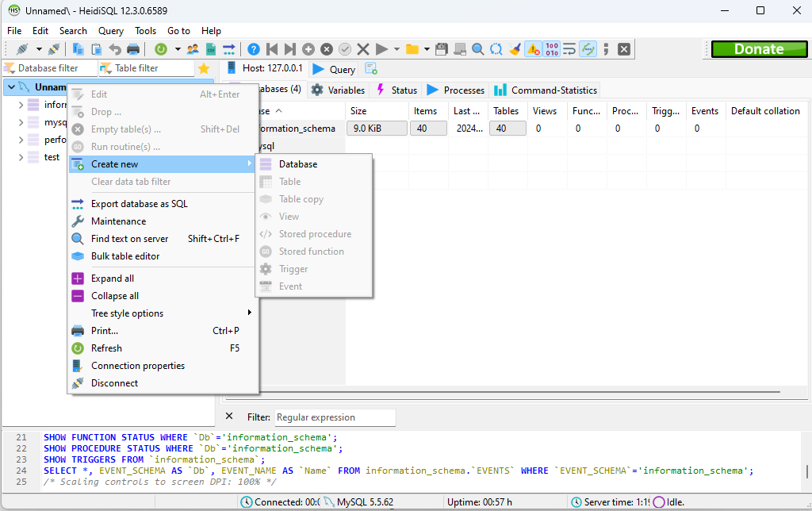Image resolution: width=812 pixels, height=511 pixels.
Task: Click into the Database filter field
Action: [x=50, y=68]
